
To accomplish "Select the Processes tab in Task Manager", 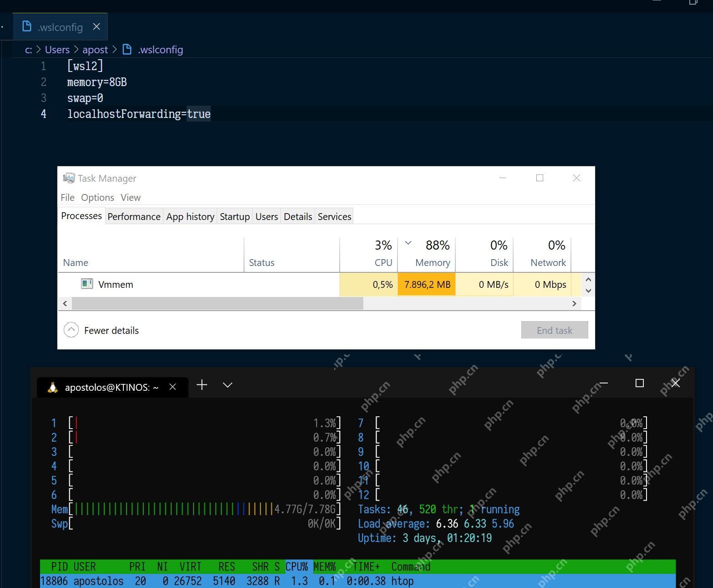I will click(81, 216).
